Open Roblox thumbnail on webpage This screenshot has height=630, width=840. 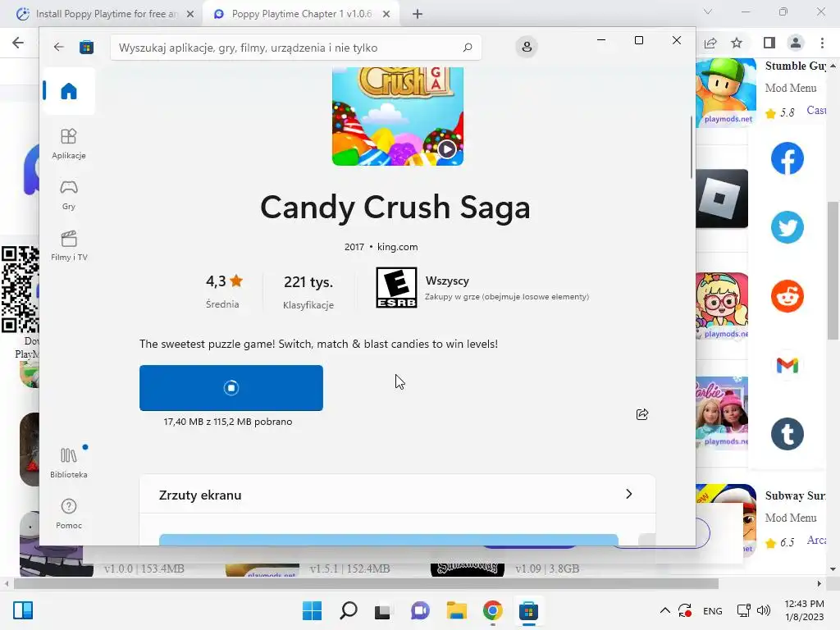722,199
